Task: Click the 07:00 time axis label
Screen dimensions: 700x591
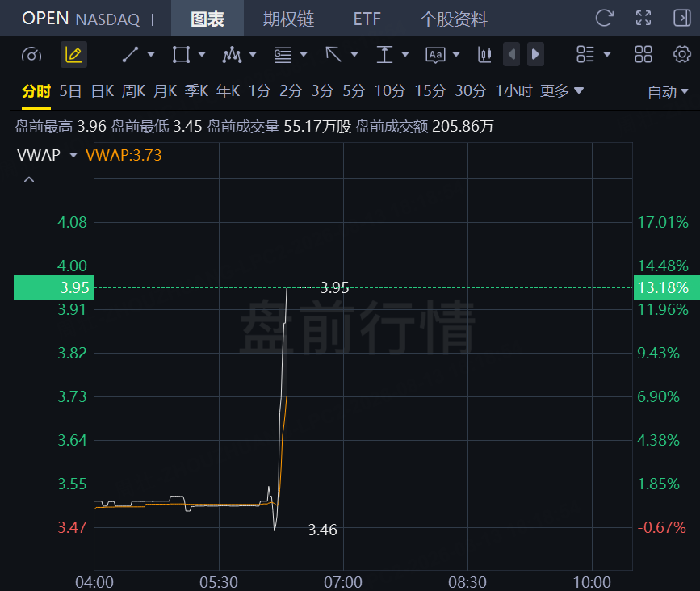Action: tap(343, 582)
